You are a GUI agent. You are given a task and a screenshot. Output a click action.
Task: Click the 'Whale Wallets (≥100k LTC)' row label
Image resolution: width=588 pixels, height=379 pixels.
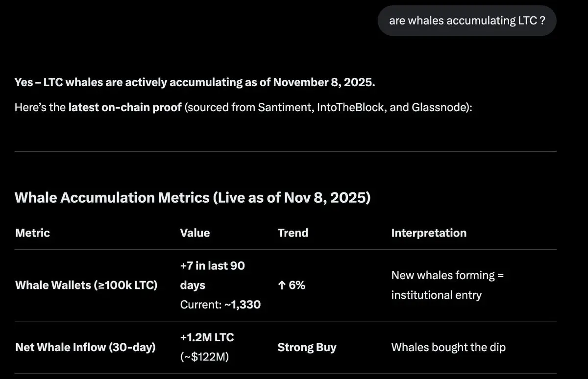pyautogui.click(x=86, y=285)
